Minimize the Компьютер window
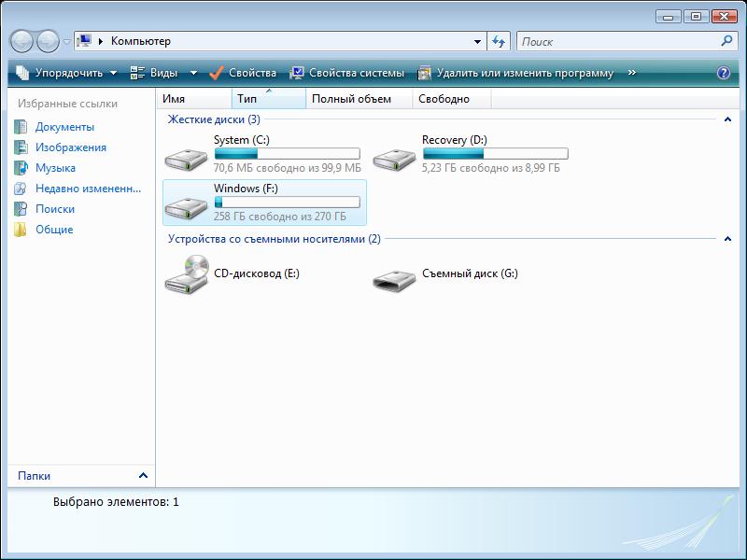 [x=668, y=17]
